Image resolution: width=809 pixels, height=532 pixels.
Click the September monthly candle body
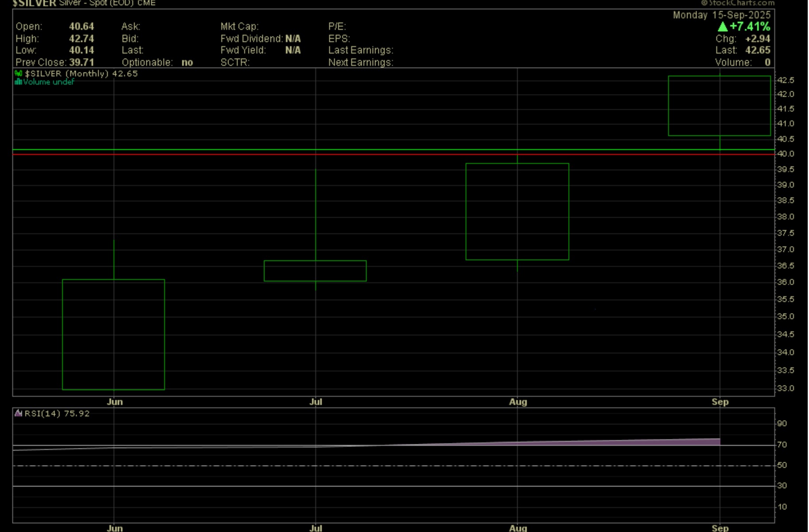click(719, 106)
